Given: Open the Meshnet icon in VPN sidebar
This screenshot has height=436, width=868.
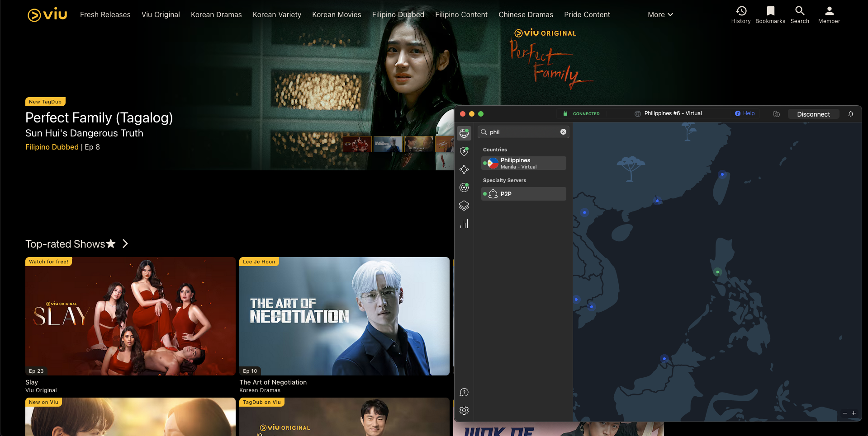Looking at the screenshot, I should tap(464, 169).
